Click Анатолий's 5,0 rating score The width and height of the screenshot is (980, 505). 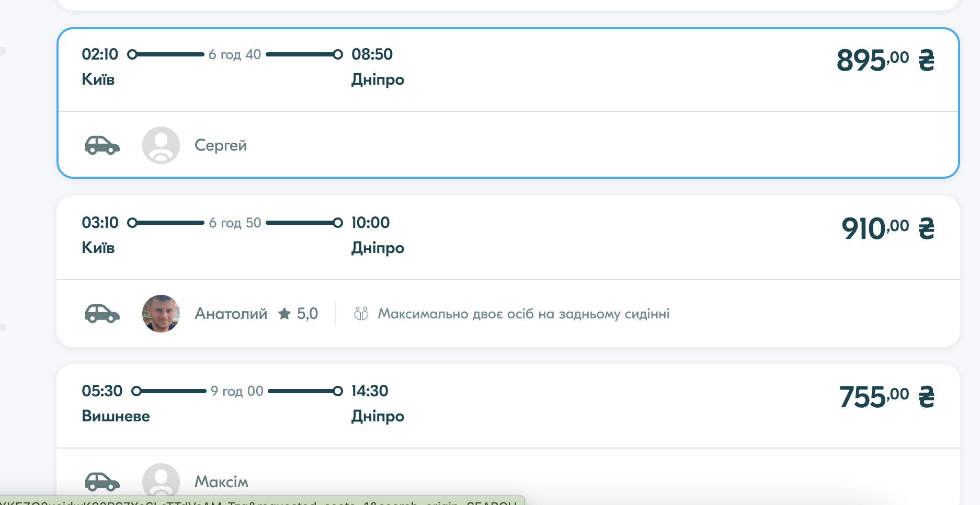[x=307, y=314]
